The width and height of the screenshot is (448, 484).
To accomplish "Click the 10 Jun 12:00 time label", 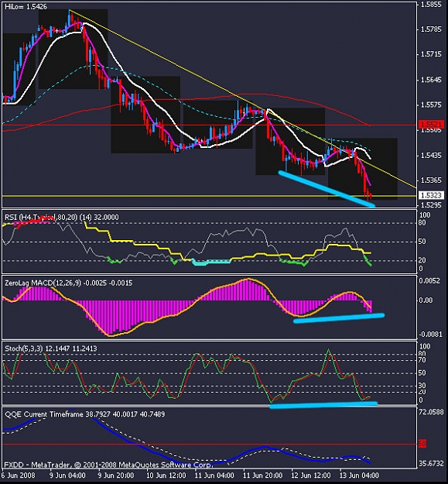I will tap(166, 475).
